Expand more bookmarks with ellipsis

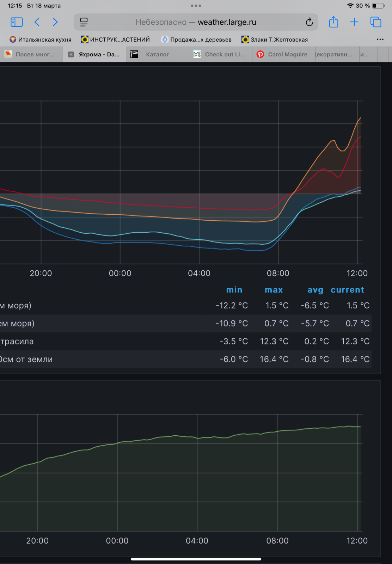point(380,39)
